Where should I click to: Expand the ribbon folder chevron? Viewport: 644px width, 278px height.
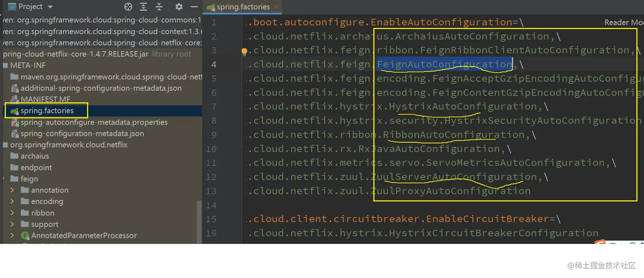[12, 213]
